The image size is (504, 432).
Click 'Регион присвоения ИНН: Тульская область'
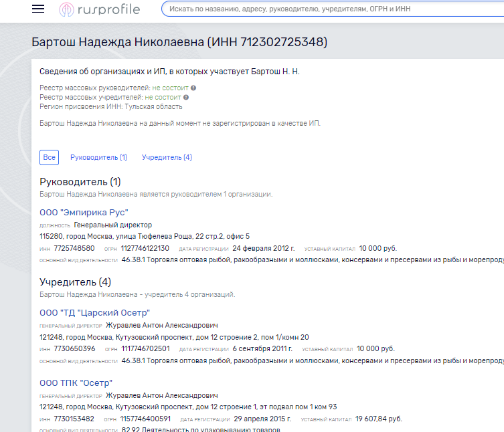pos(111,106)
